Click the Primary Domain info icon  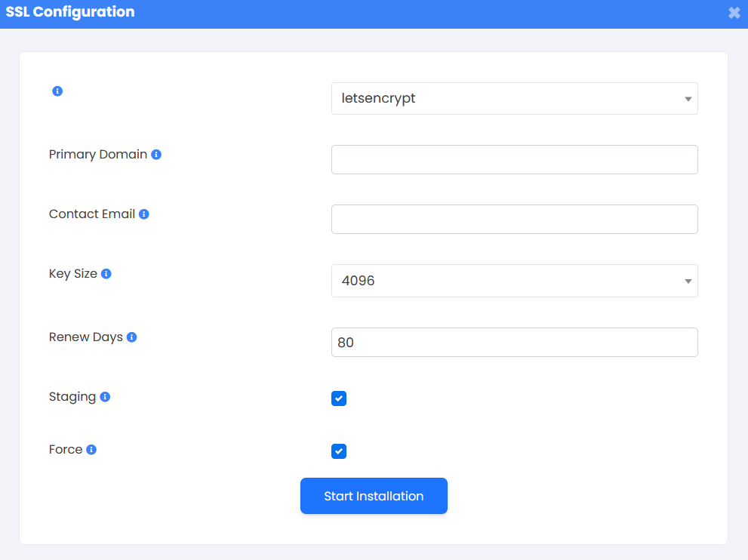(156, 155)
